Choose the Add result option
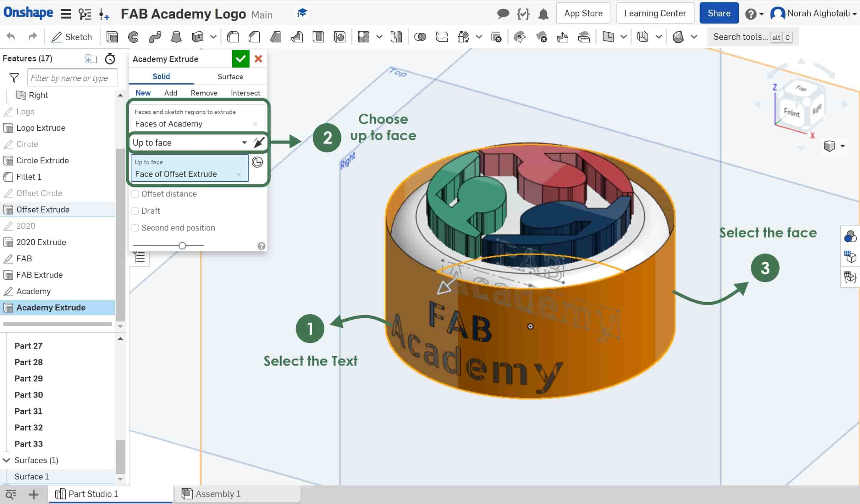860x504 pixels. [x=171, y=93]
